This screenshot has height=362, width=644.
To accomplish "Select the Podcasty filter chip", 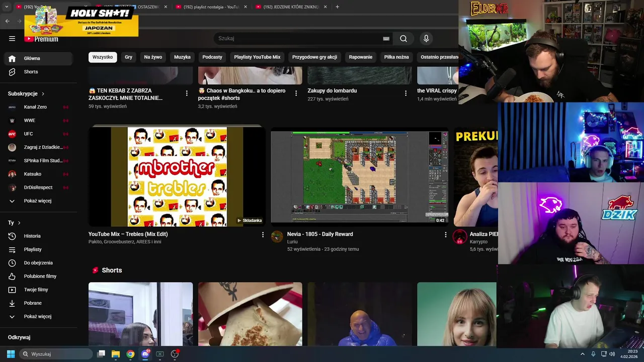I will tap(212, 57).
